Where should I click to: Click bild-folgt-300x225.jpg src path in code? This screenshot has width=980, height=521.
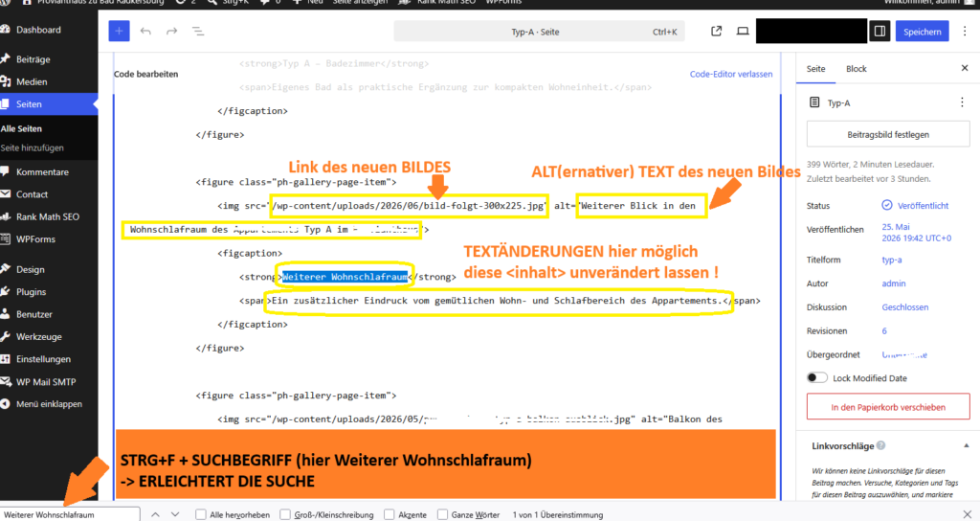click(409, 206)
